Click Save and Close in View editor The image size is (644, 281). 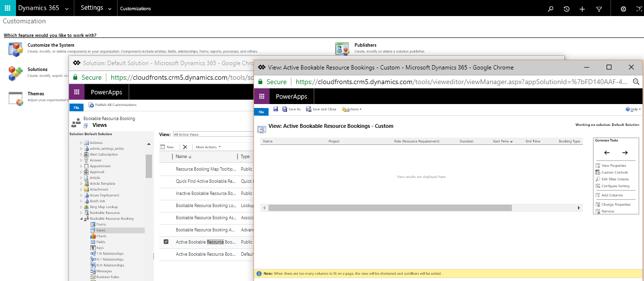click(321, 109)
